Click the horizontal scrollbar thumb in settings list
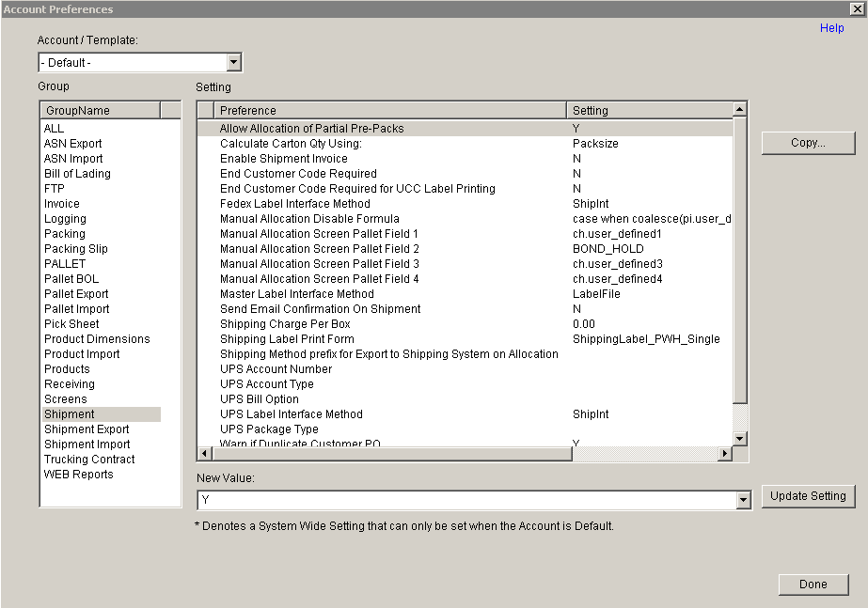Image resolution: width=868 pixels, height=608 pixels. (x=391, y=454)
